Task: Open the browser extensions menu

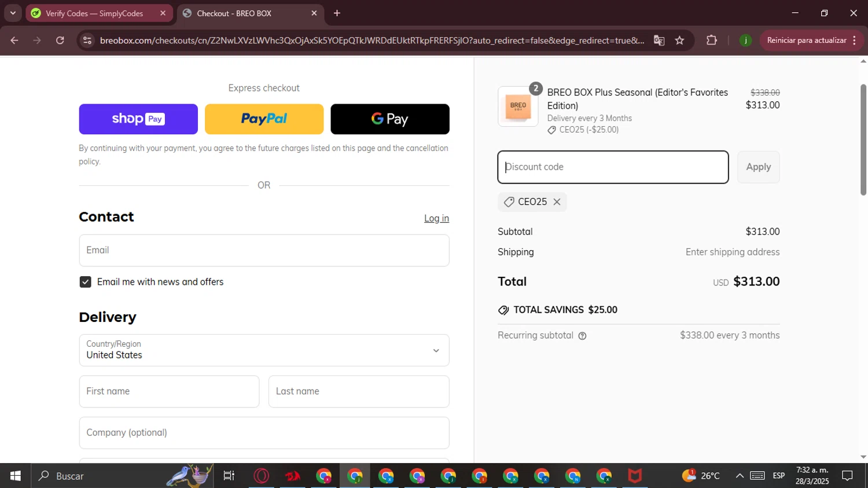Action: coord(712,41)
